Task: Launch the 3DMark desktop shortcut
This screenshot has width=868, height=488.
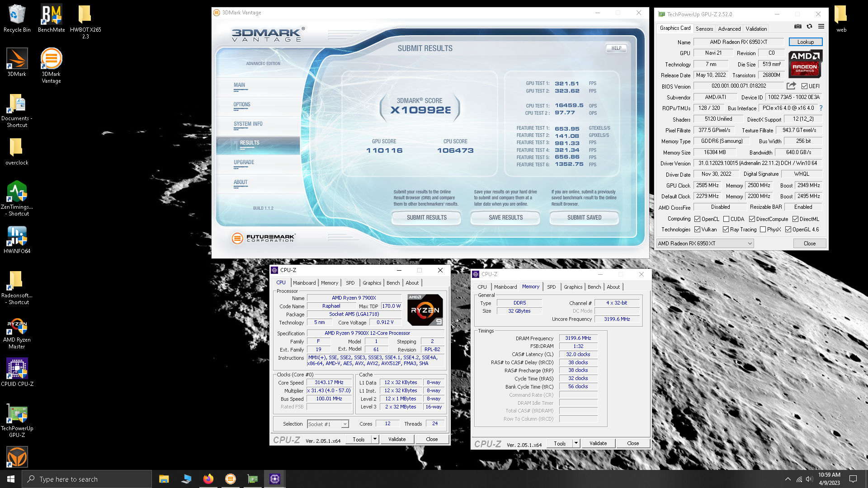Action: tap(17, 62)
